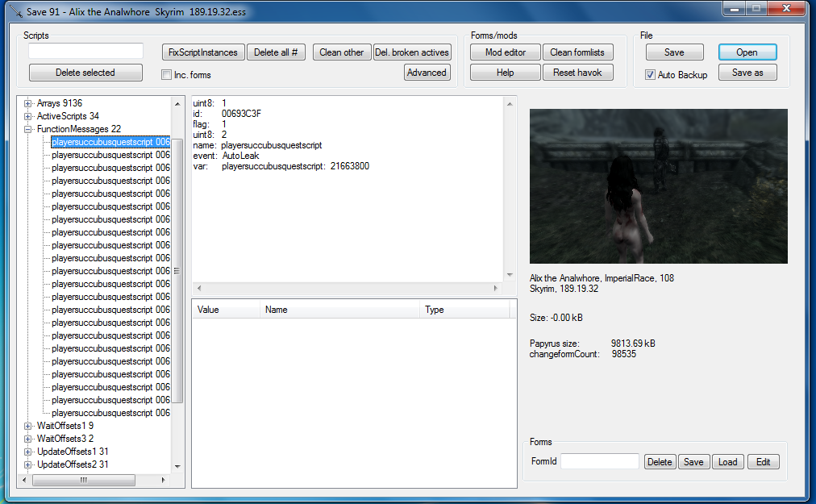The image size is (816, 504).
Task: Click the id 00693C3F text line
Action: (x=227, y=114)
